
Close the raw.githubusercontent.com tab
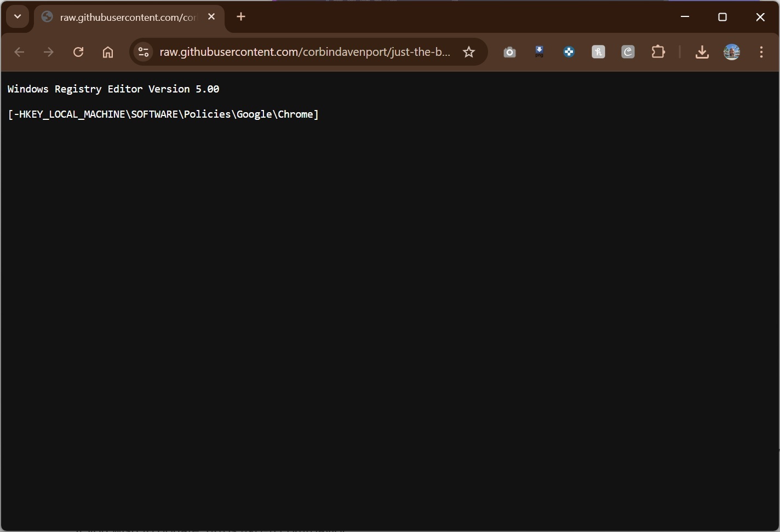point(211,17)
